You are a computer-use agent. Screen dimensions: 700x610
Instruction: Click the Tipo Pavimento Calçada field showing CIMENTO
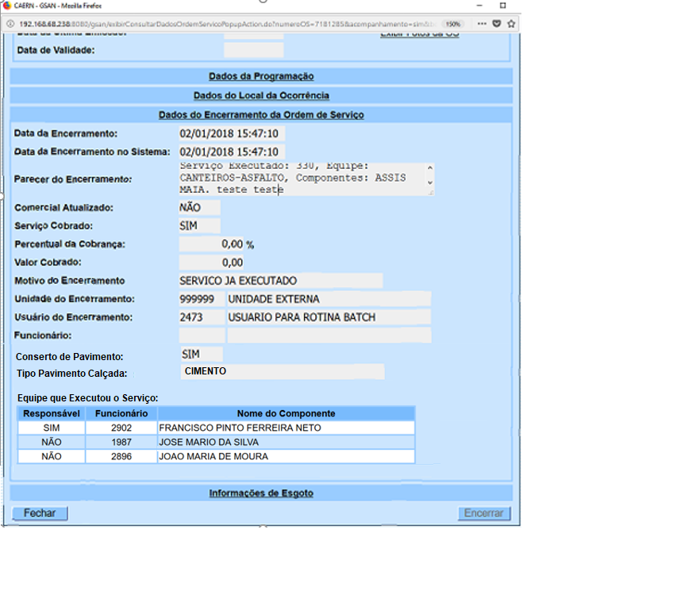(282, 371)
